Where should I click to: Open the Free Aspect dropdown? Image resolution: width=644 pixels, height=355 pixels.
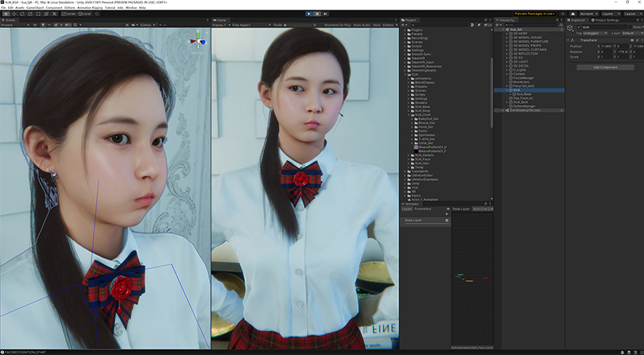(251, 25)
